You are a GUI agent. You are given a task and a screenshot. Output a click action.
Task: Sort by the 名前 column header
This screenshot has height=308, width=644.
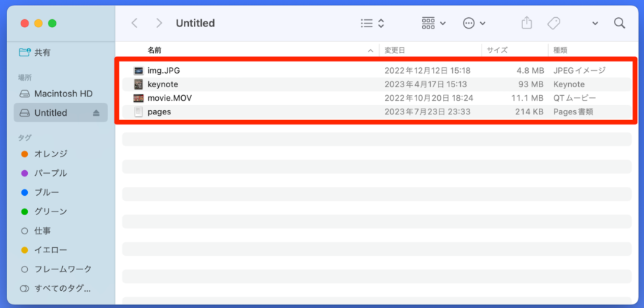point(155,51)
